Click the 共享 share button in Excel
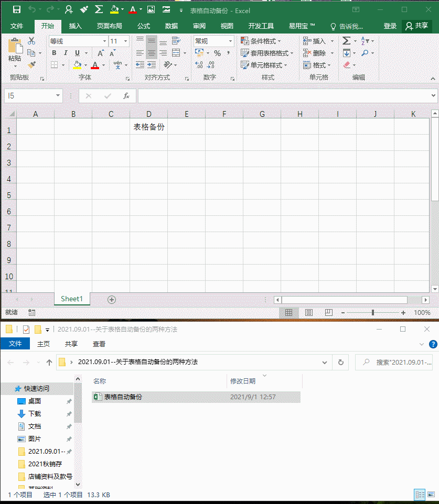Image resolution: width=439 pixels, height=504 pixels. [417, 26]
